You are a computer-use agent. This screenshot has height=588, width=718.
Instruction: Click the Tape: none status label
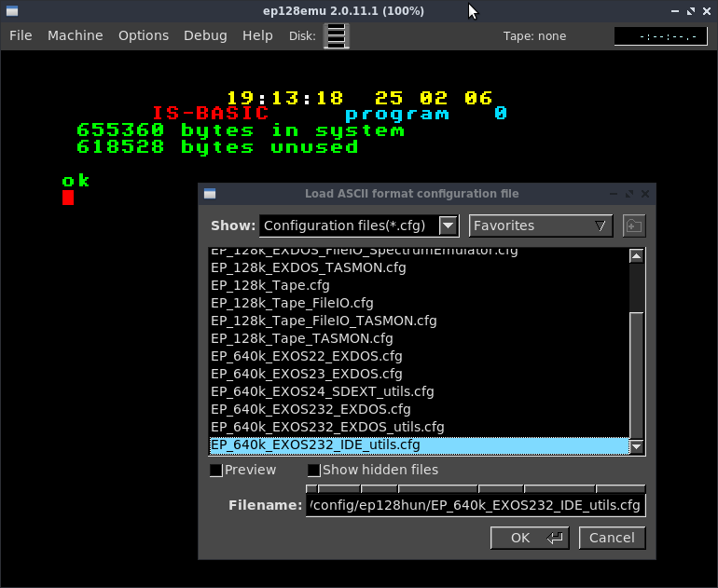coord(534,36)
